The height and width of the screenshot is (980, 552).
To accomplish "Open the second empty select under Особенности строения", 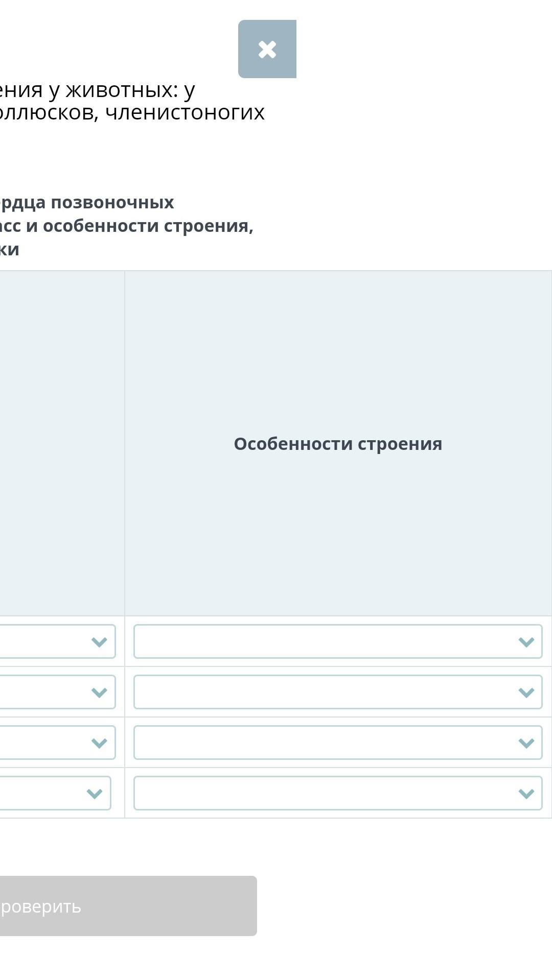I will (327, 692).
